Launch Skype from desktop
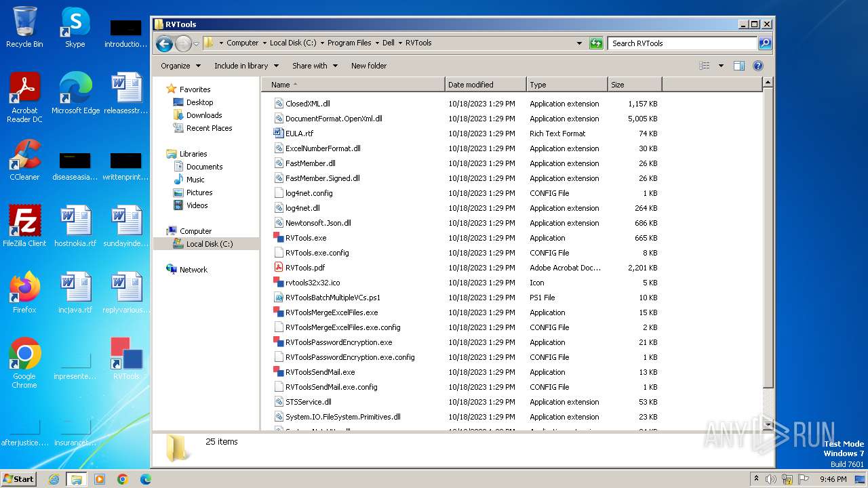This screenshot has height=488, width=868. coord(75,28)
